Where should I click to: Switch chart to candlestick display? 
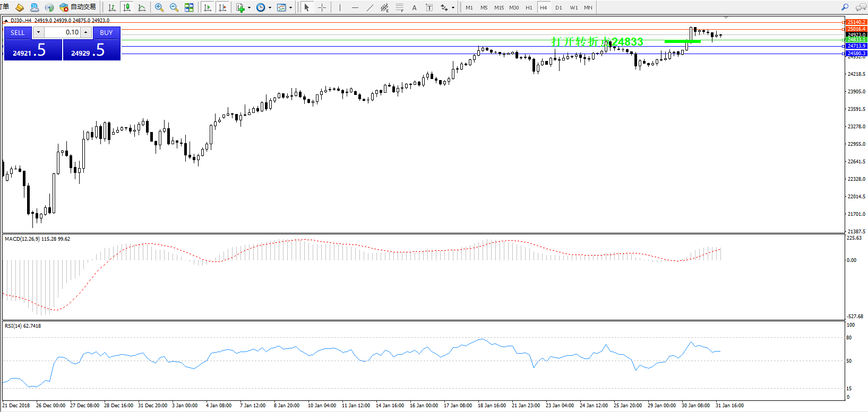click(x=127, y=7)
